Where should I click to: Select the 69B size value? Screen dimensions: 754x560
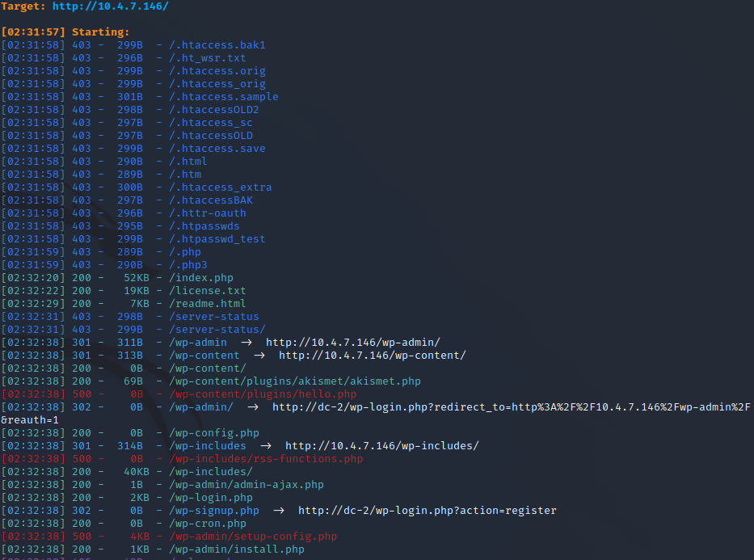(x=133, y=381)
